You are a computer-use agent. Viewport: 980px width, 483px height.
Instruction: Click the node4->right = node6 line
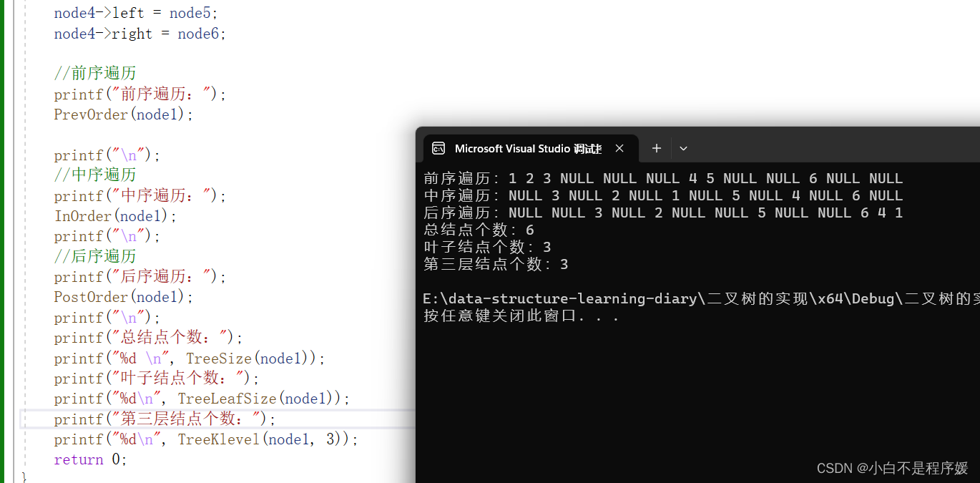click(x=140, y=34)
